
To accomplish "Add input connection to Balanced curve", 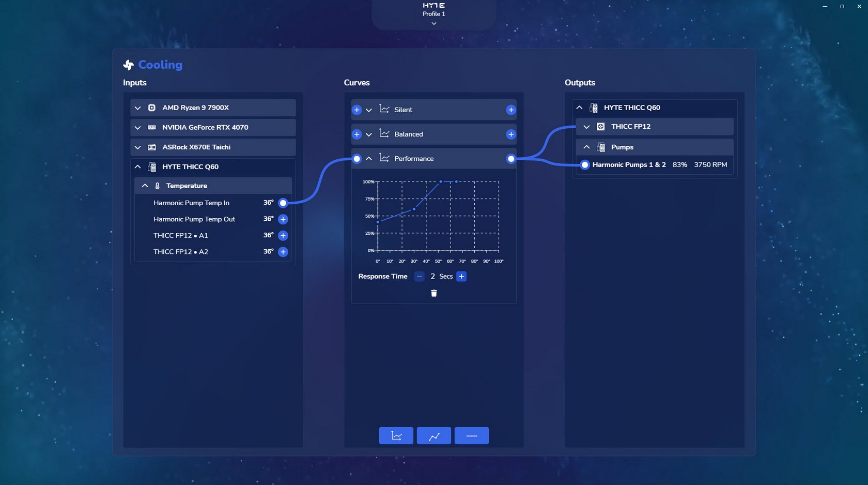I will pyautogui.click(x=357, y=134).
